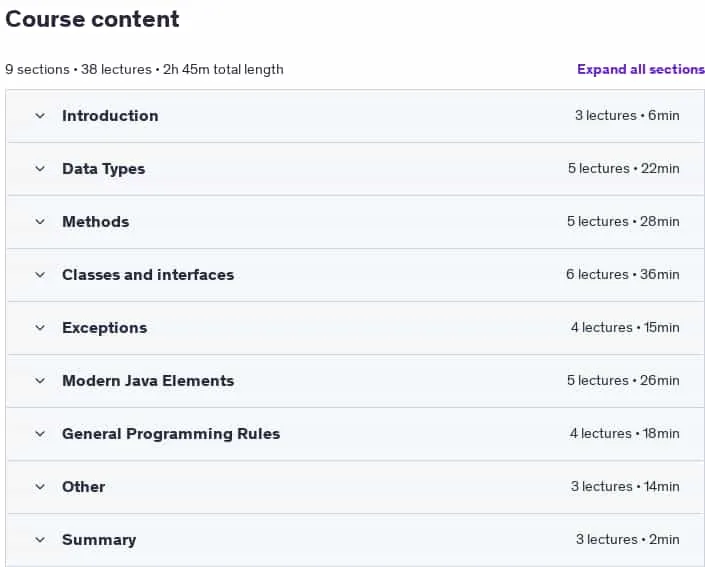Select Modern Java Elements heading
Screen dimensions: 705x567
pyautogui.click(x=148, y=381)
